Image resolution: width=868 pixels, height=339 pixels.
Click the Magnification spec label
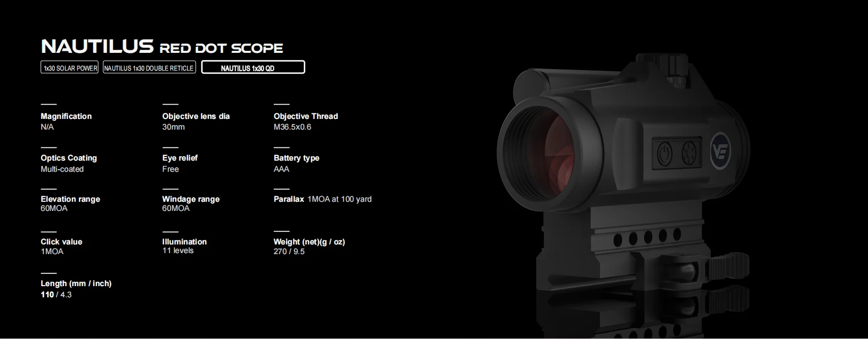point(66,116)
